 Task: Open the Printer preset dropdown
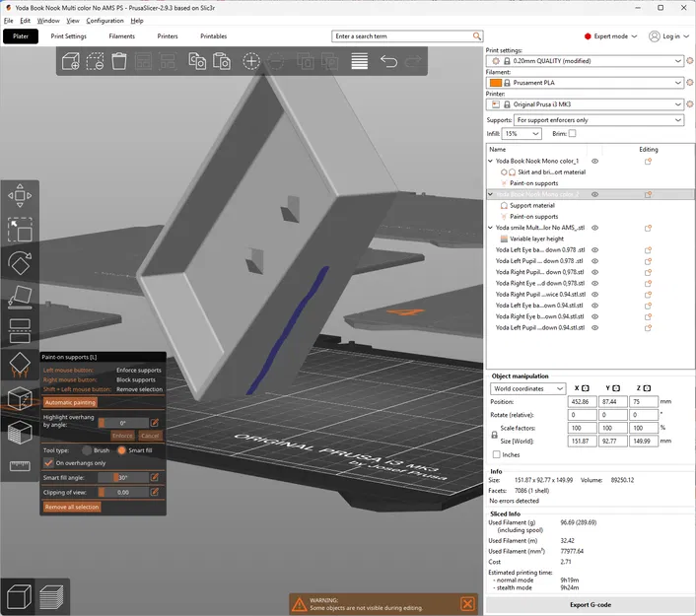pyautogui.click(x=585, y=104)
